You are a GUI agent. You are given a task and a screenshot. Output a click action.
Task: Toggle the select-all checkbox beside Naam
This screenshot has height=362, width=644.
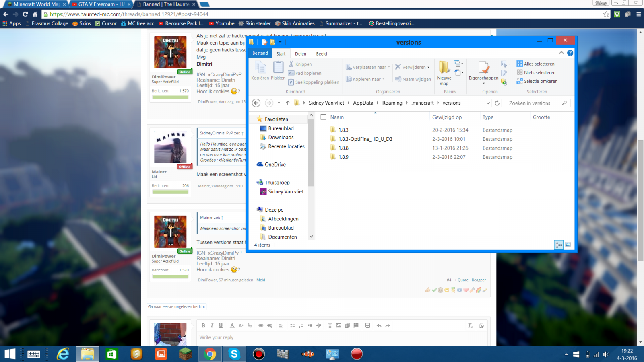[x=323, y=117]
